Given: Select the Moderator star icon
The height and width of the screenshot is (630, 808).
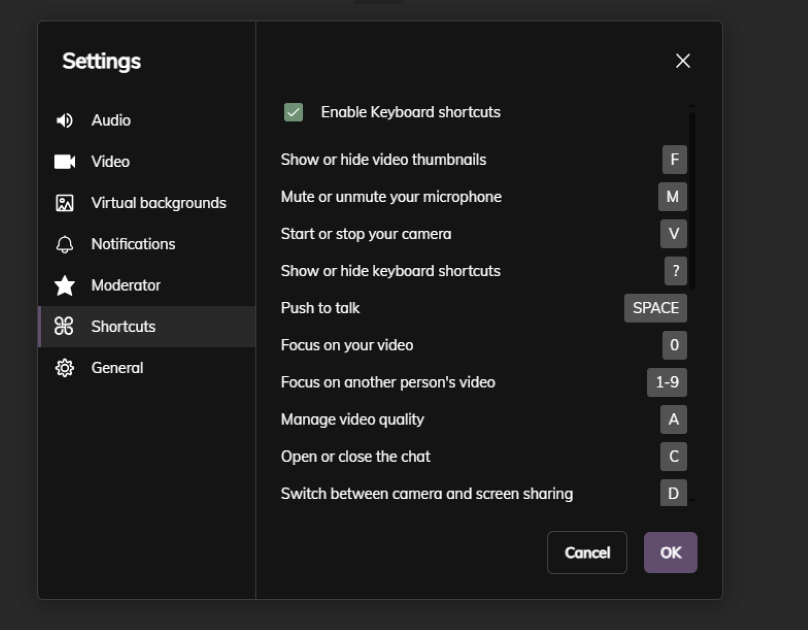Looking at the screenshot, I should [65, 285].
